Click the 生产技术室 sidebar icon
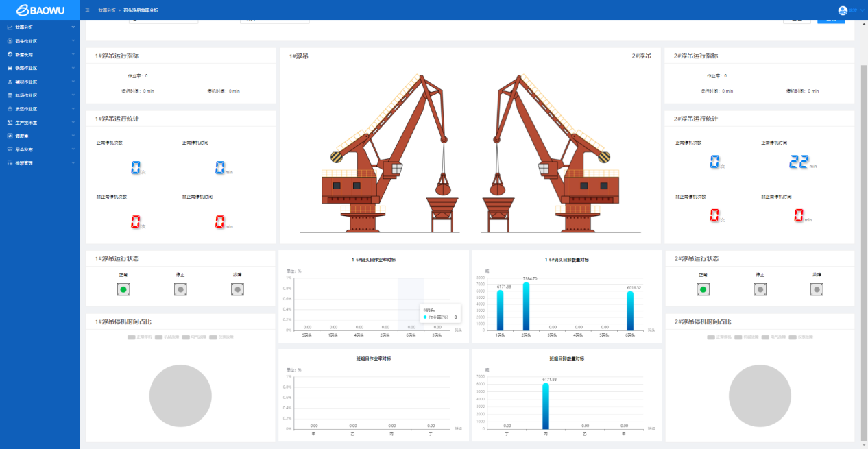The height and width of the screenshot is (449, 868). 10,122
